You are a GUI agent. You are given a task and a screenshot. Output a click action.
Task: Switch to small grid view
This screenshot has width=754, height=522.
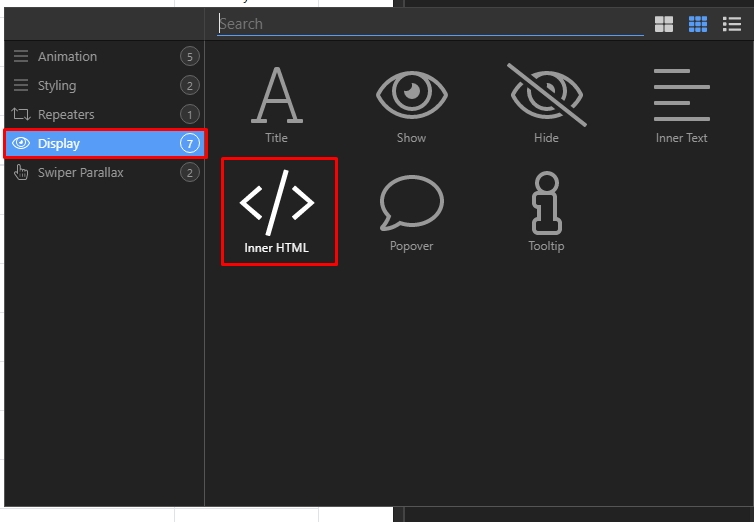698,24
